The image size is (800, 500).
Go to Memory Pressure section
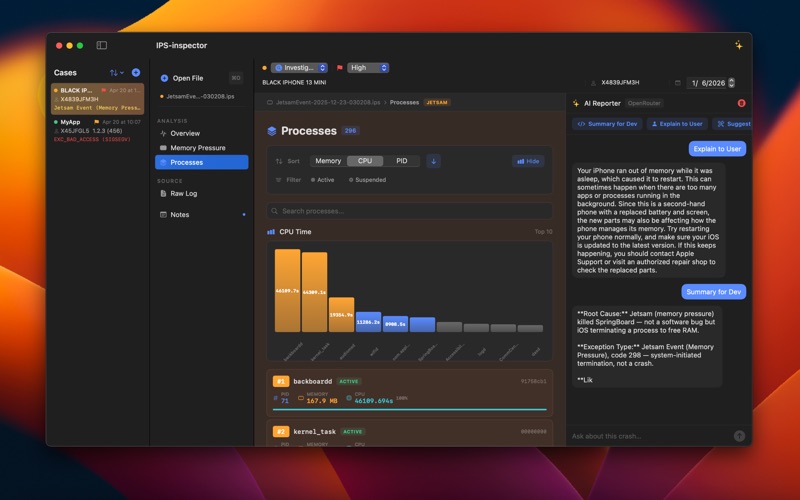[202, 147]
